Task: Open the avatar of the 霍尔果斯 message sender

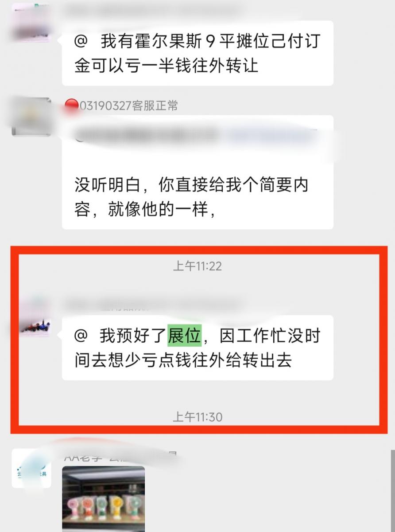Action: (x=31, y=21)
